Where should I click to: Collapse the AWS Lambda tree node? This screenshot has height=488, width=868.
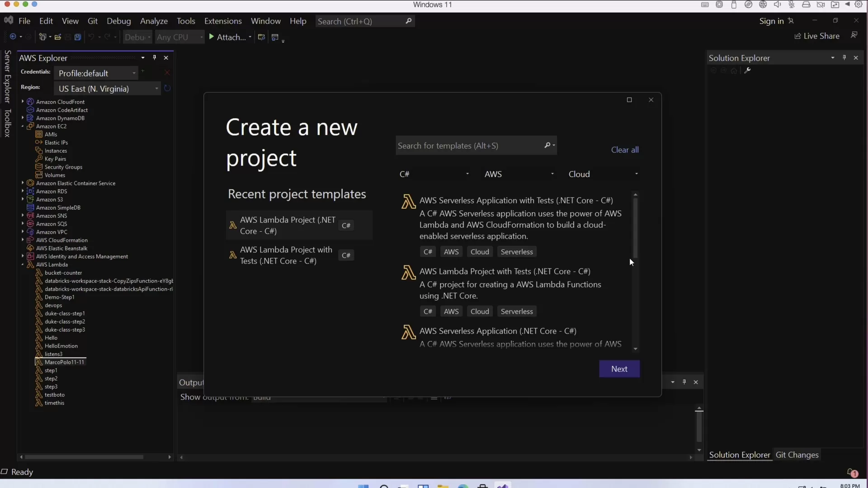pos(23,265)
